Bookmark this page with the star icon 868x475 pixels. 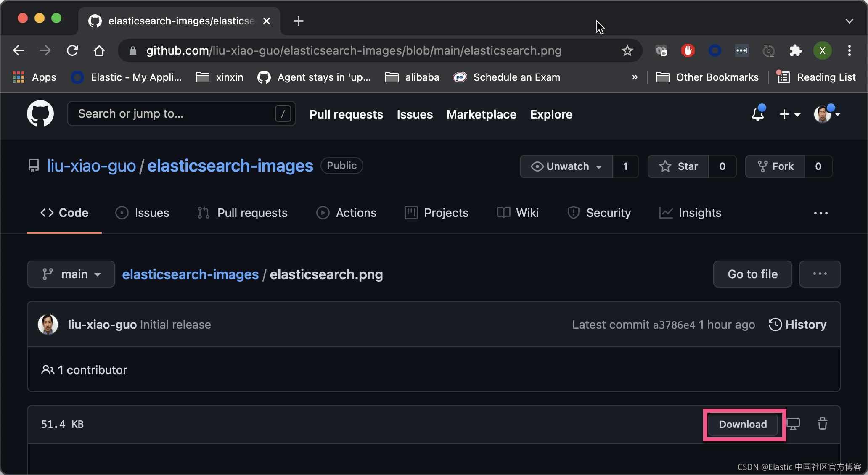coord(627,50)
